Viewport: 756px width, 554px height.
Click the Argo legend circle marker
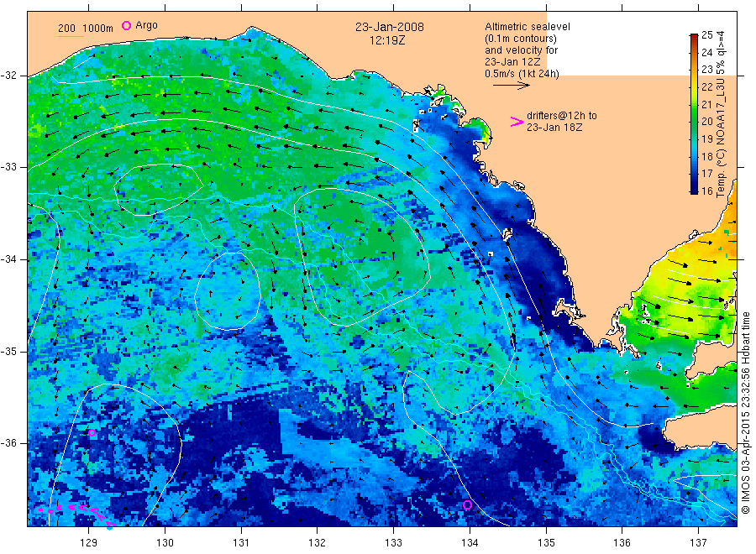pos(126,25)
